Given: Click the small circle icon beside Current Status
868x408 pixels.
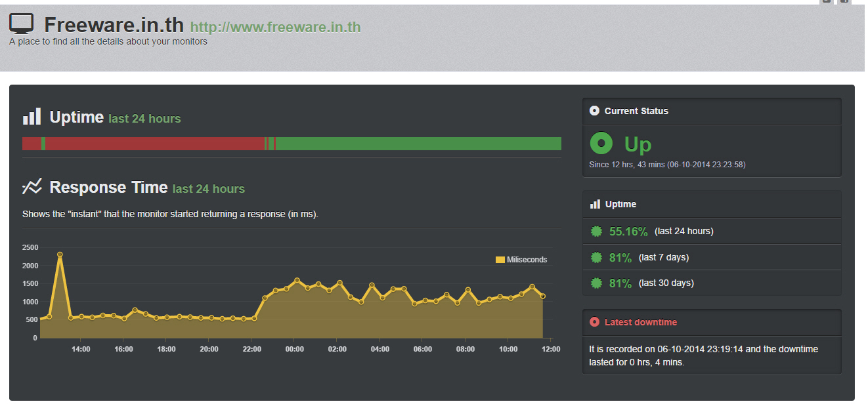Looking at the screenshot, I should tap(594, 111).
